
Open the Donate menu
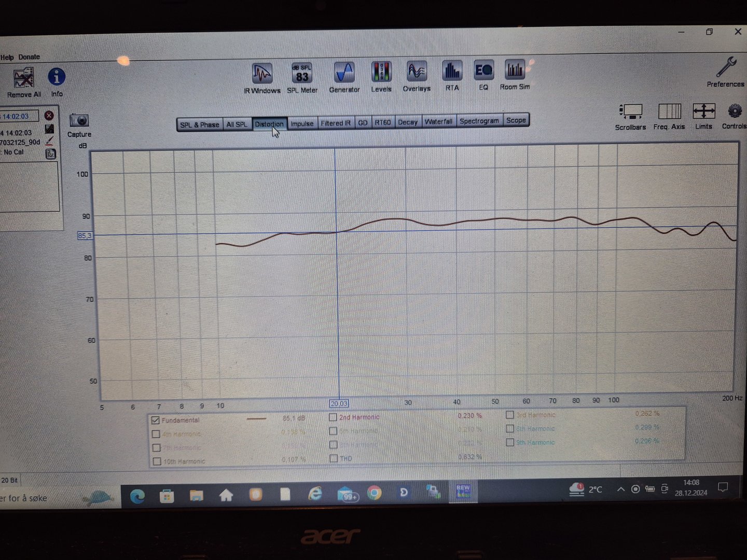click(29, 57)
